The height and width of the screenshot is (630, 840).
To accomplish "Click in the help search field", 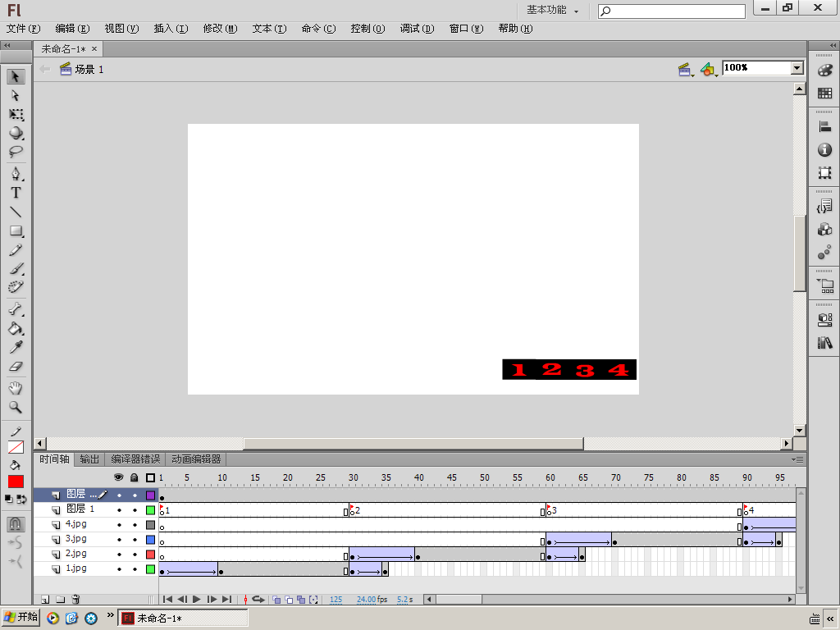I will pyautogui.click(x=672, y=11).
